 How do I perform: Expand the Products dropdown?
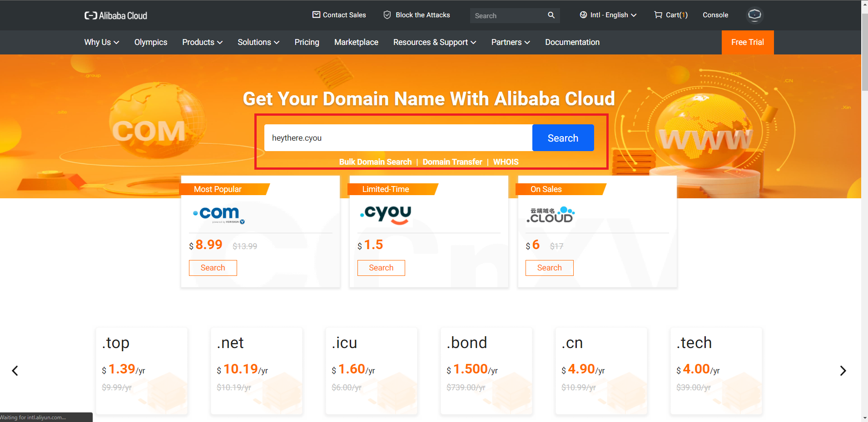pyautogui.click(x=203, y=42)
